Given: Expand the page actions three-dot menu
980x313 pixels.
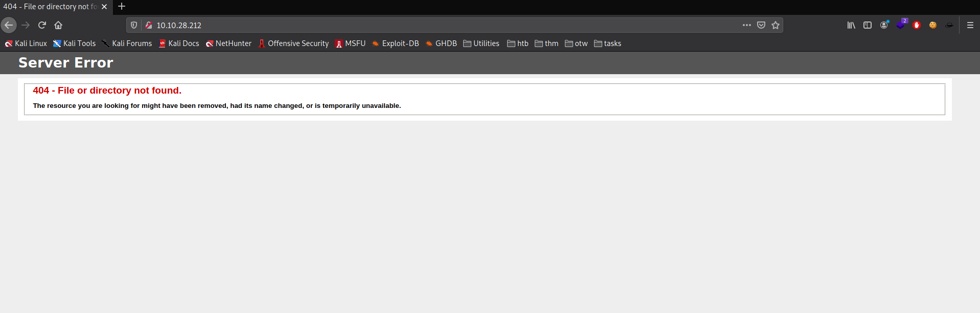Looking at the screenshot, I should tap(747, 25).
